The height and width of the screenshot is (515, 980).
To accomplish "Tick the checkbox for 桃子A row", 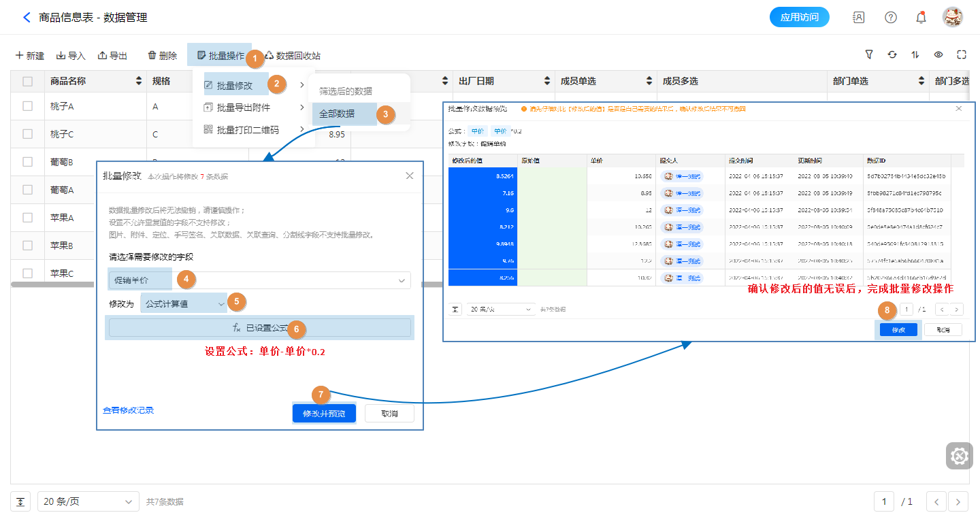I will point(28,106).
